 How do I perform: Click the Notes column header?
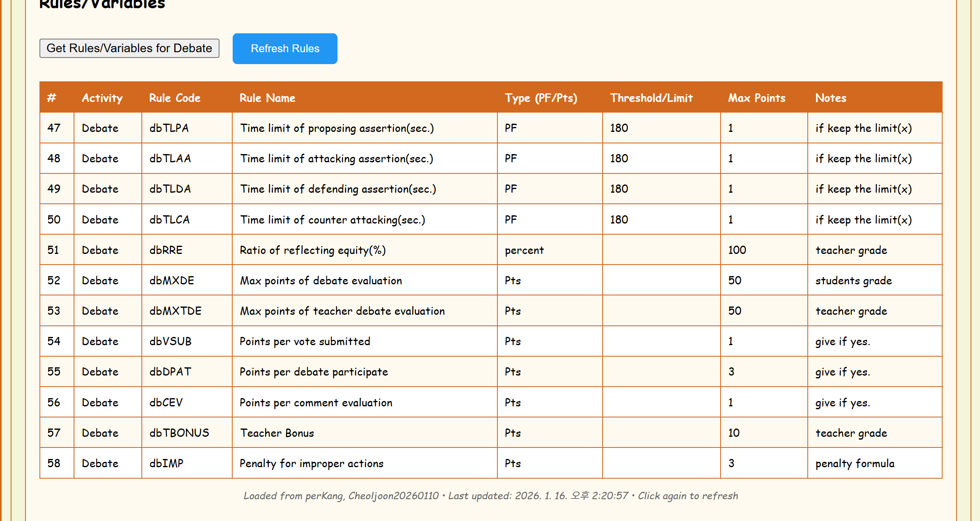click(x=831, y=98)
